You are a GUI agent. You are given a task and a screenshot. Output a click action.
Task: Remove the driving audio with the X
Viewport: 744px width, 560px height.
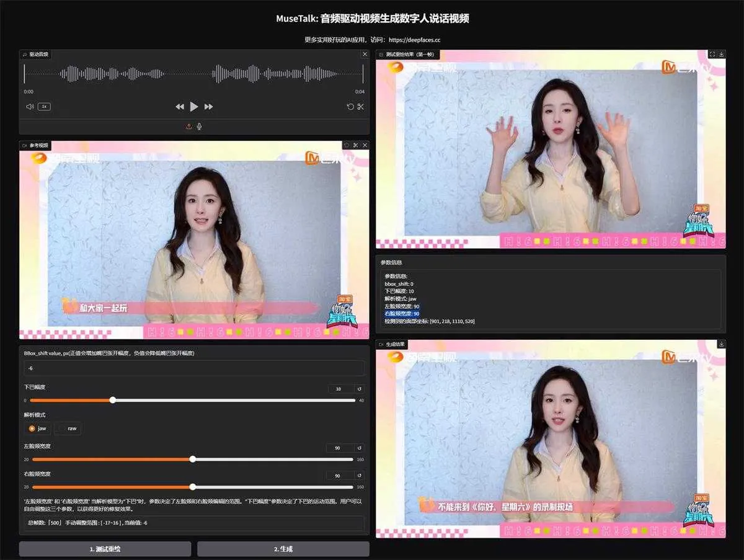coord(365,55)
